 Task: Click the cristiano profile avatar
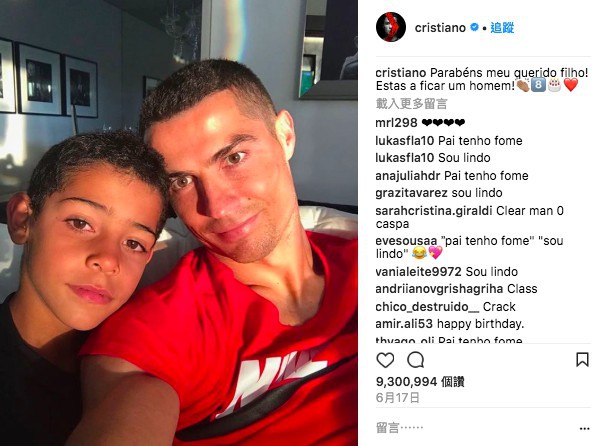pos(390,27)
